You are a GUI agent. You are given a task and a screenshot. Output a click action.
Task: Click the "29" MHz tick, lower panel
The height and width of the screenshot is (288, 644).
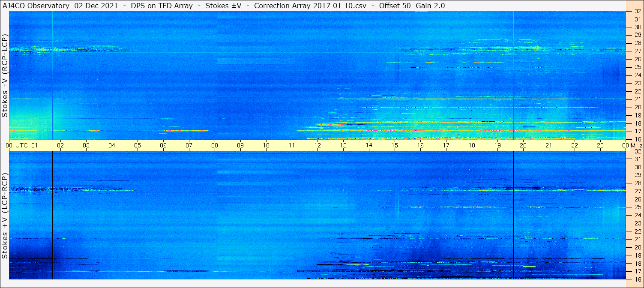[637, 175]
